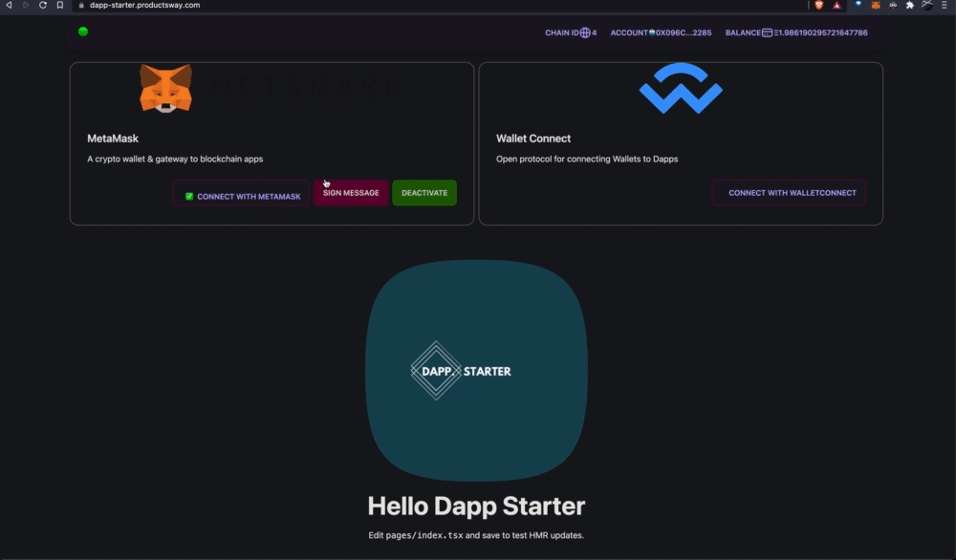The image size is (956, 560).
Task: Click 'A crypto wallet & gateway' description
Action: click(x=175, y=159)
